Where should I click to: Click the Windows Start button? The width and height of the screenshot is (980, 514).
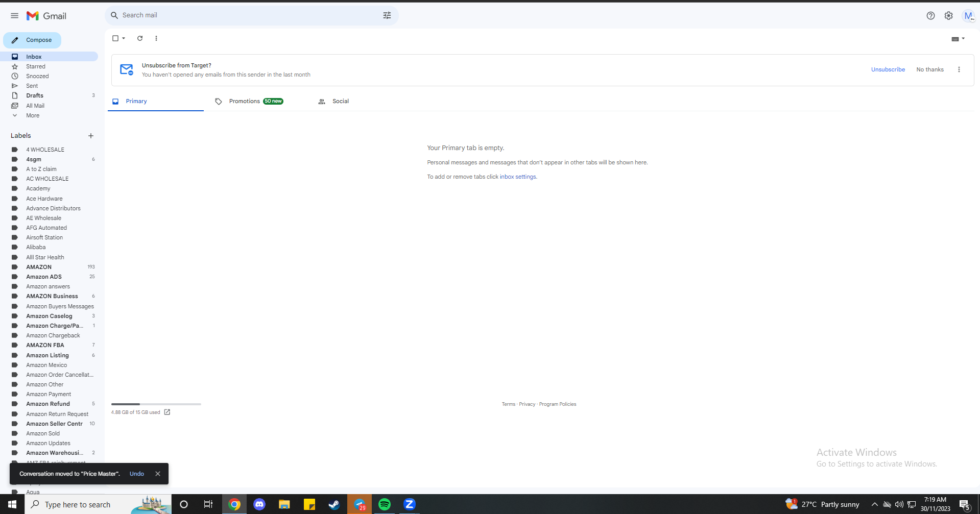(12, 504)
